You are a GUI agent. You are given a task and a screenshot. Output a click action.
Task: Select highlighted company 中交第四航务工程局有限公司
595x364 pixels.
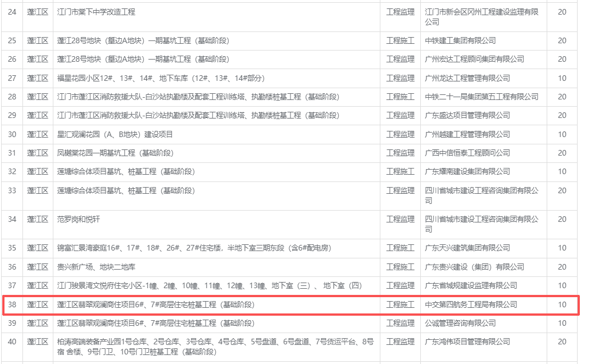point(471,304)
